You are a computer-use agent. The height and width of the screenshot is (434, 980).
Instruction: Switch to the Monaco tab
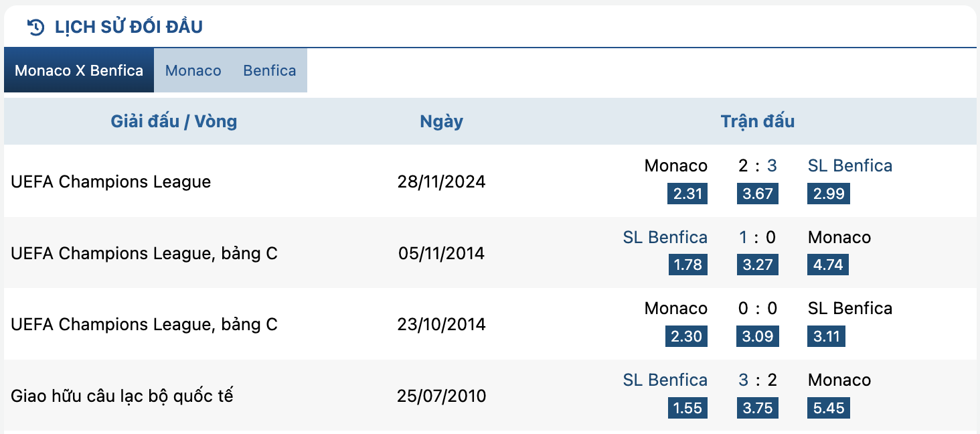click(x=193, y=70)
